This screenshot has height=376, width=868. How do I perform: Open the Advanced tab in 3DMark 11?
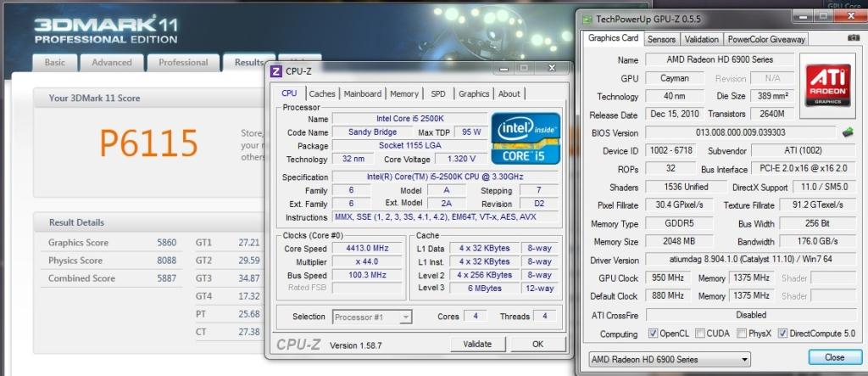pos(112,63)
